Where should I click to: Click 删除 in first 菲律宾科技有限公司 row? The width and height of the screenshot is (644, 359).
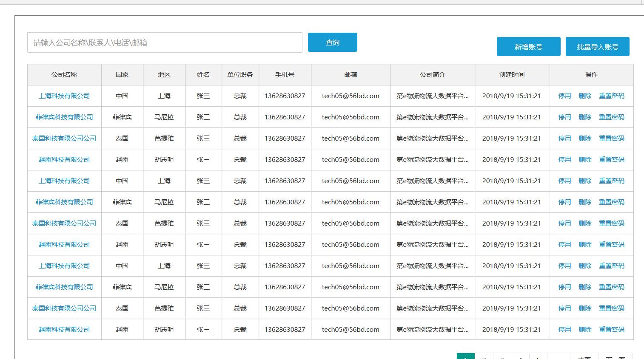point(585,117)
